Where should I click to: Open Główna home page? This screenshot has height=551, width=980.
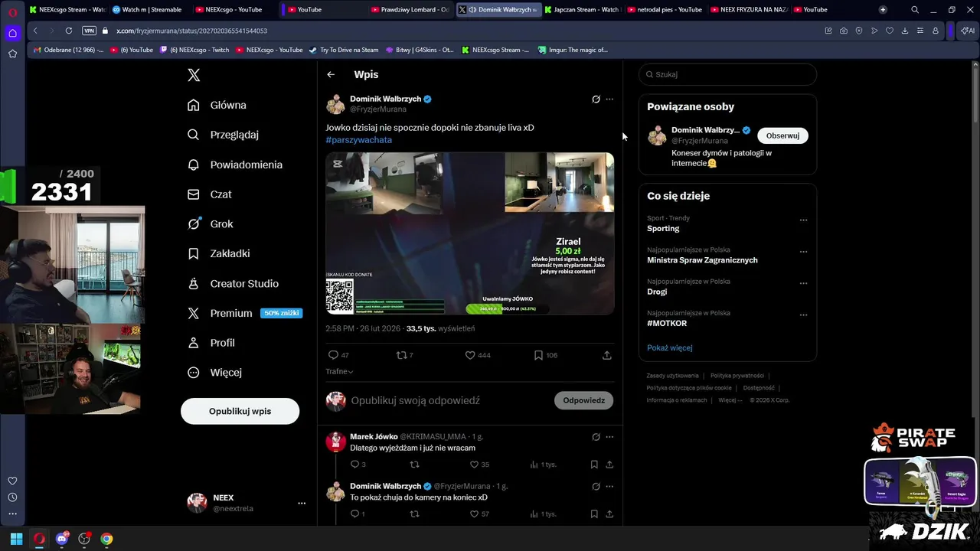[217, 105]
